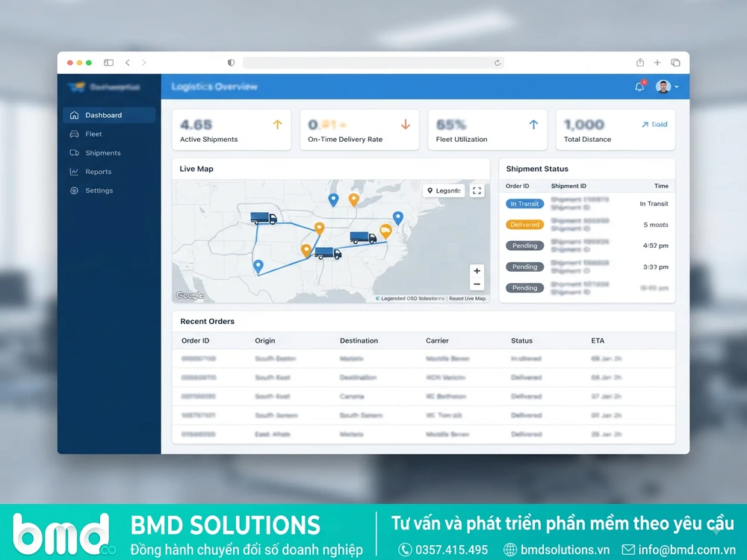The width and height of the screenshot is (747, 560).
Task: Click the browser address bar
Action: pos(373,63)
